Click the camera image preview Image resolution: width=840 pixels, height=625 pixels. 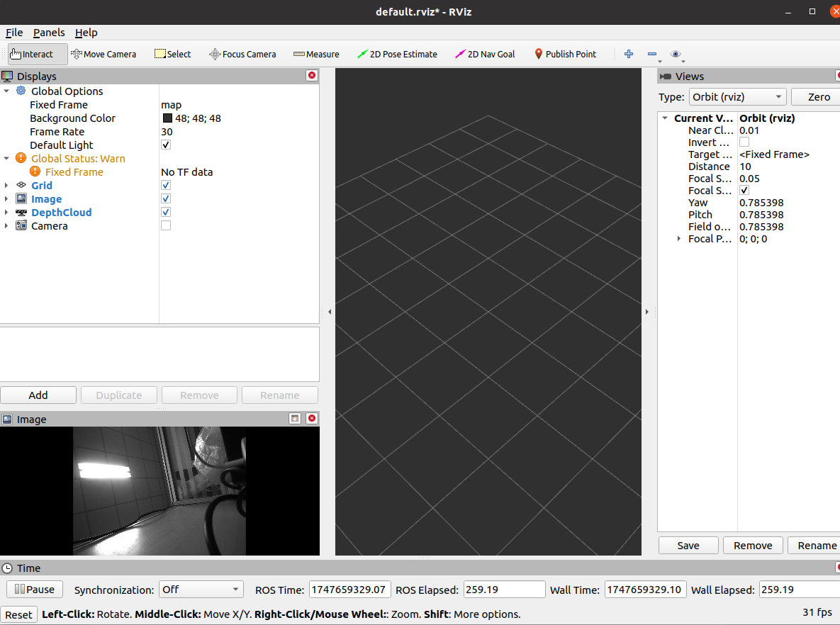tap(159, 491)
